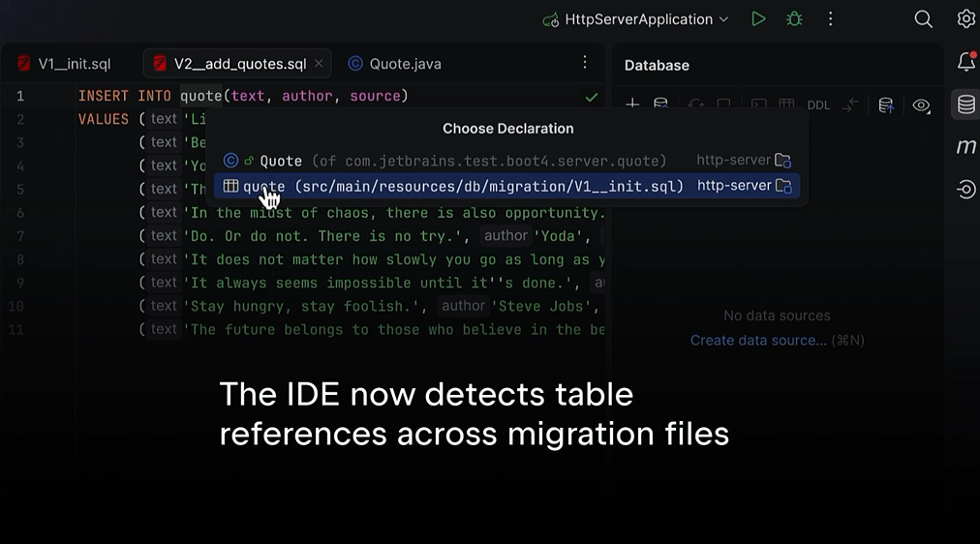Toggle the eye view options in the Database toolbar
Screen dimensions: 980x544
(x=921, y=105)
